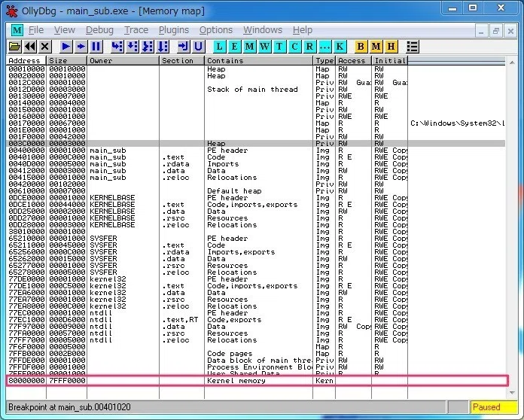Minimize the inner Memory map child window
Viewport: 524px width, 420px height.
click(481, 31)
